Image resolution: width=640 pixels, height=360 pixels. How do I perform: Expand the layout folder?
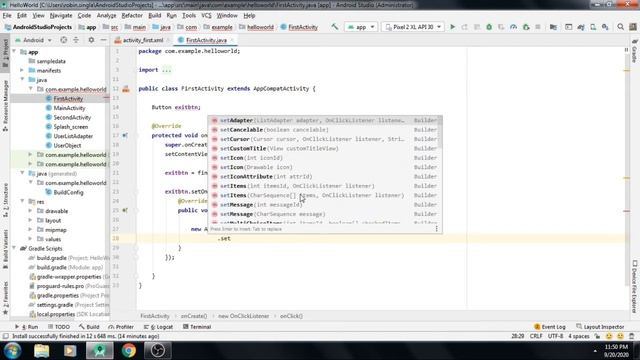31,220
